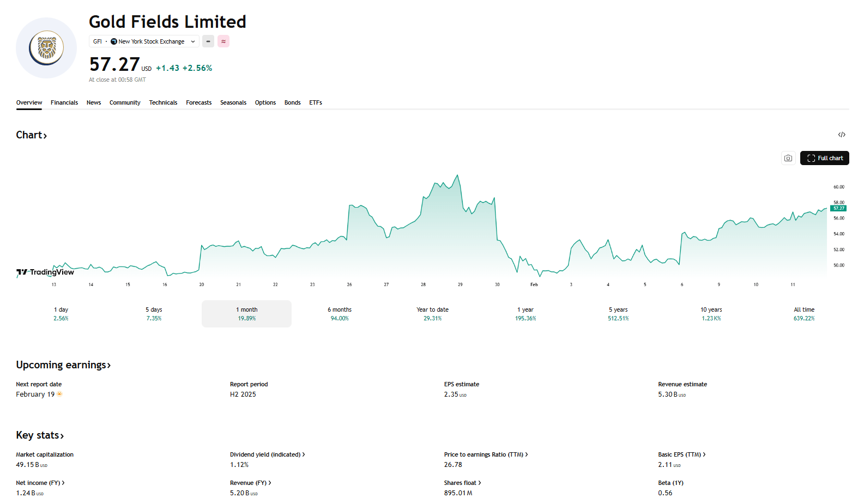Click the Gold Fields lion logo
The image size is (858, 504).
pos(46,48)
